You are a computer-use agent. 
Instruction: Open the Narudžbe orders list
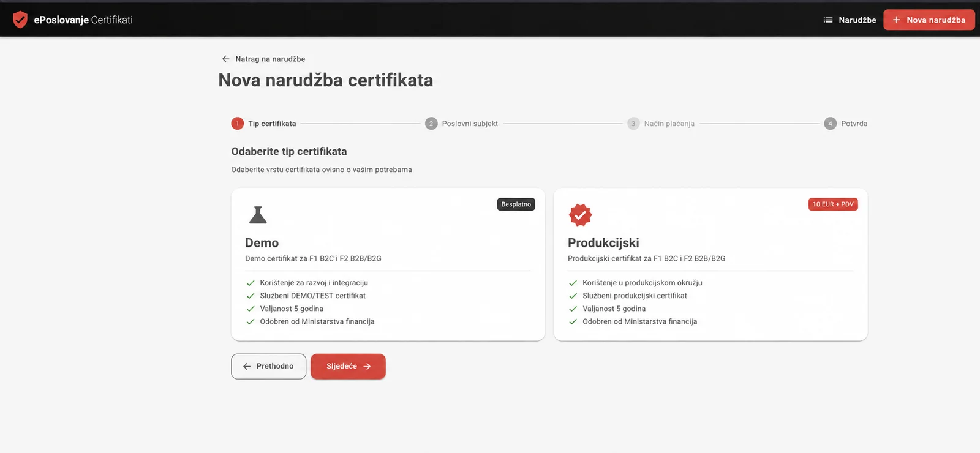[850, 20]
